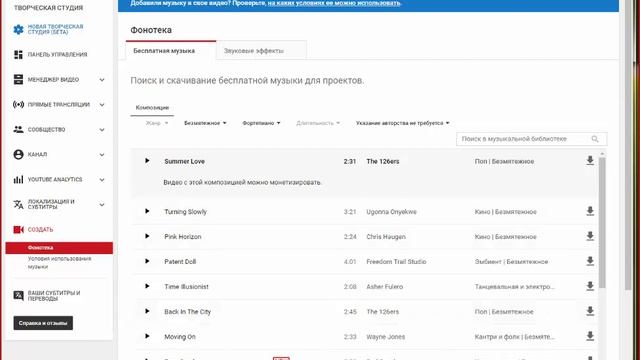Open Ваши субтитры и переводы menu item
The height and width of the screenshot is (360, 640).
pos(54,296)
